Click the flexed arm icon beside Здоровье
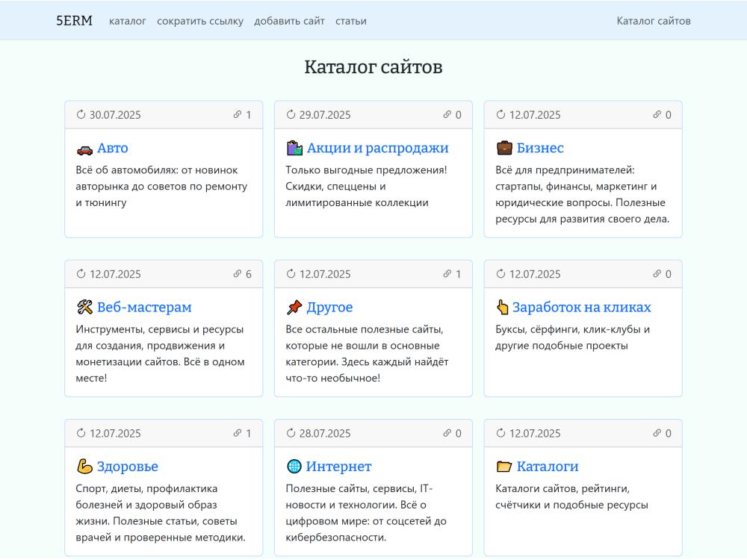The height and width of the screenshot is (560, 747). 85,466
